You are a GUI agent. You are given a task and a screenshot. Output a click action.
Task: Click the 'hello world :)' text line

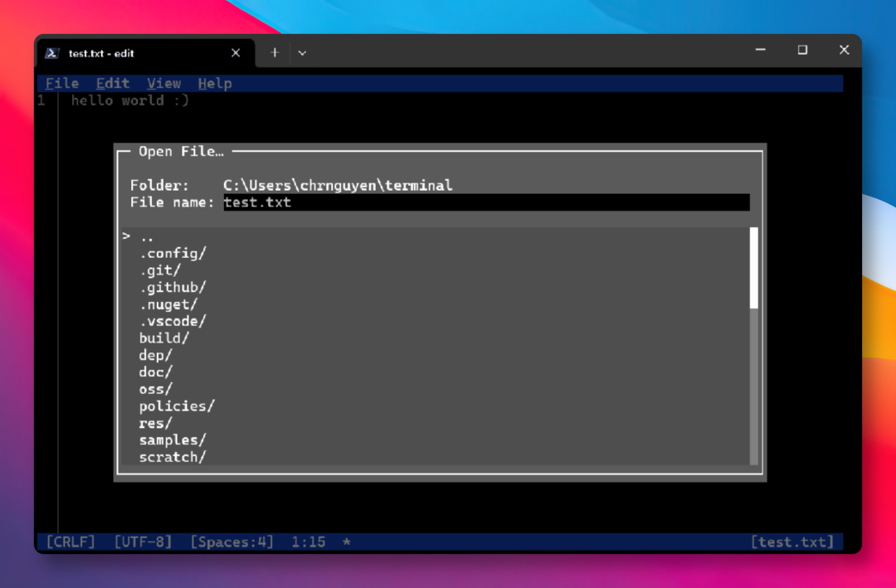129,100
